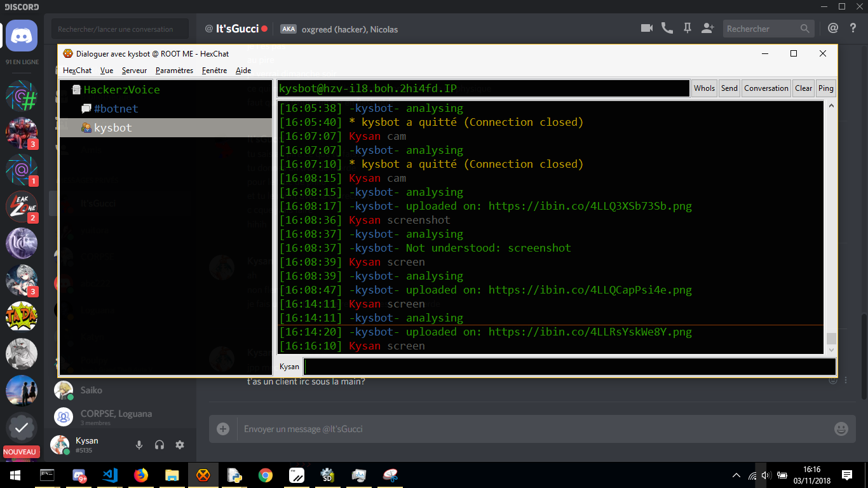
Task: Click Discord home logo button
Action: tap(22, 35)
